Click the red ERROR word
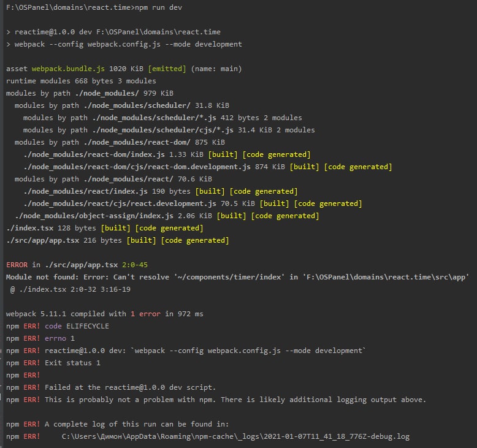The height and width of the screenshot is (448, 477). [17, 265]
